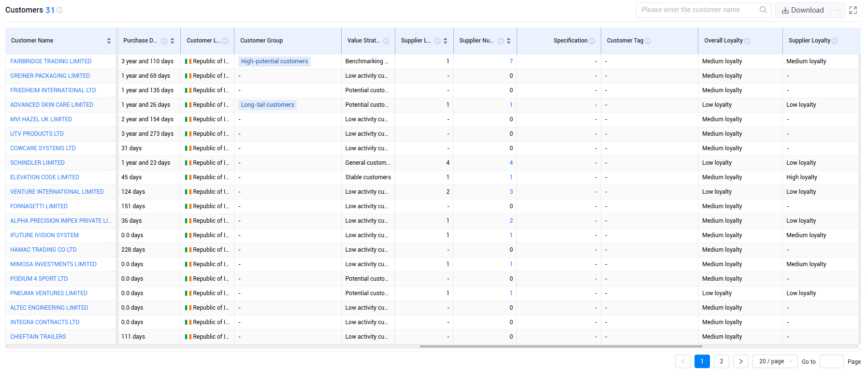Click Customer Tag column info icon

pos(648,41)
